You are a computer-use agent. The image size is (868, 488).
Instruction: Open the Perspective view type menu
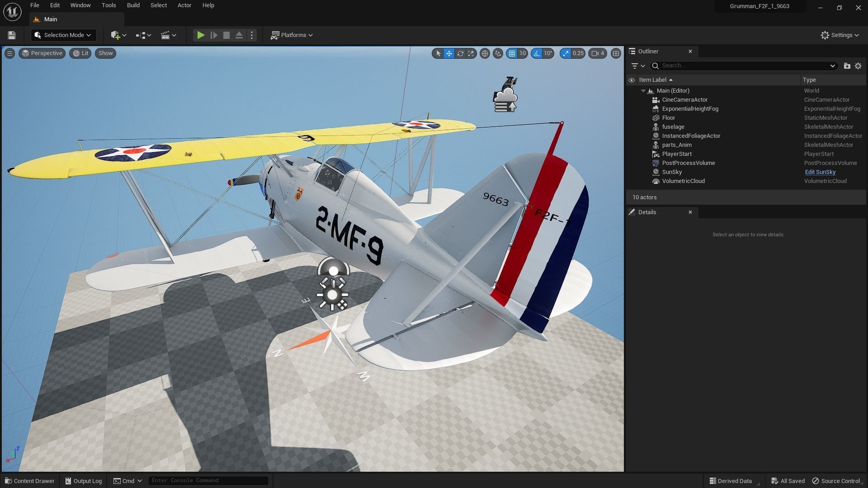click(x=42, y=53)
